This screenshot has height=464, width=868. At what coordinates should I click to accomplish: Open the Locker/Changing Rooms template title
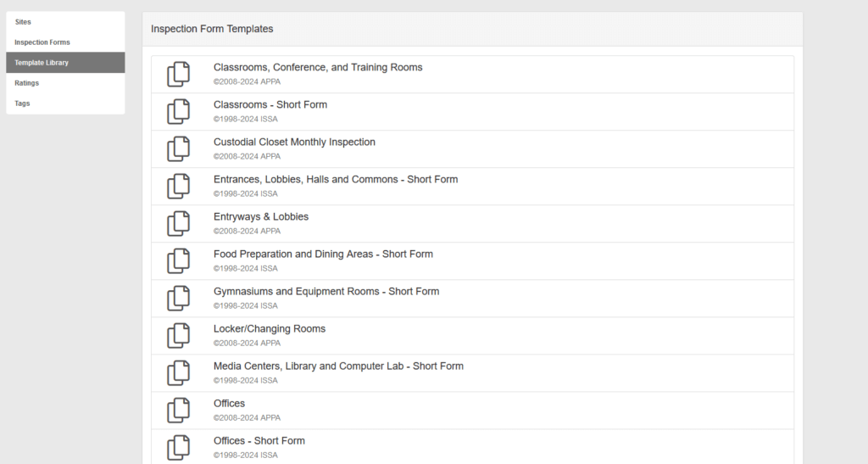pyautogui.click(x=270, y=329)
